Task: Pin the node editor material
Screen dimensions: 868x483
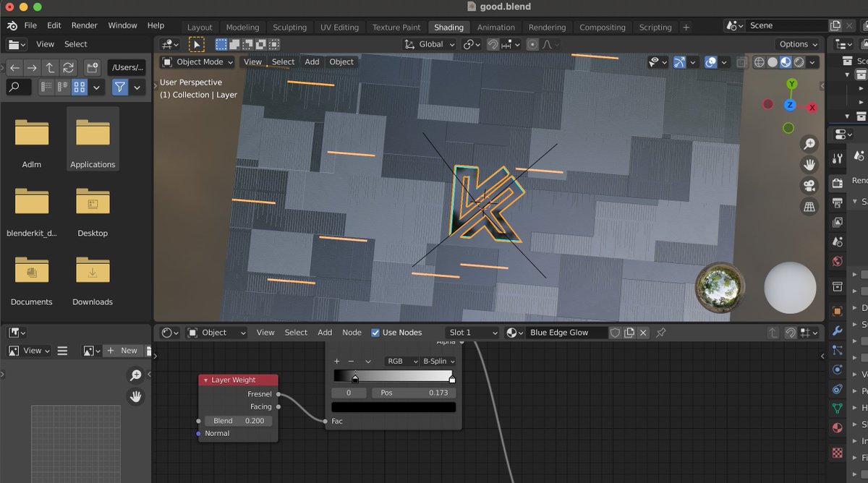Action: (660, 333)
